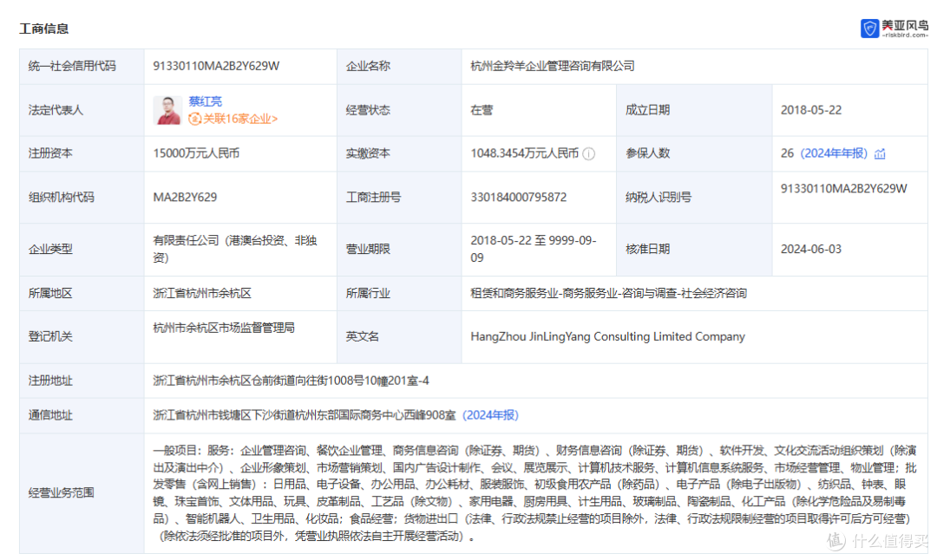Click approval date 2024-06-03

tap(810, 249)
